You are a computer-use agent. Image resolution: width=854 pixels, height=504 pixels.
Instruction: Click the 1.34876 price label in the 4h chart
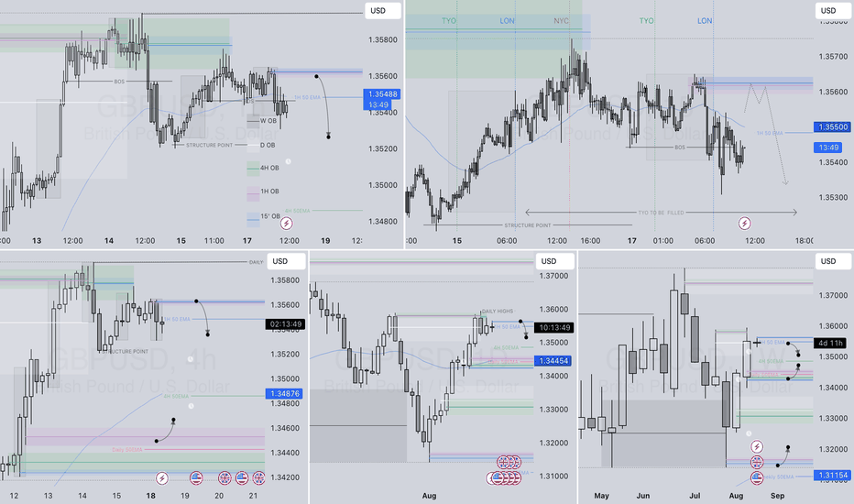(284, 393)
